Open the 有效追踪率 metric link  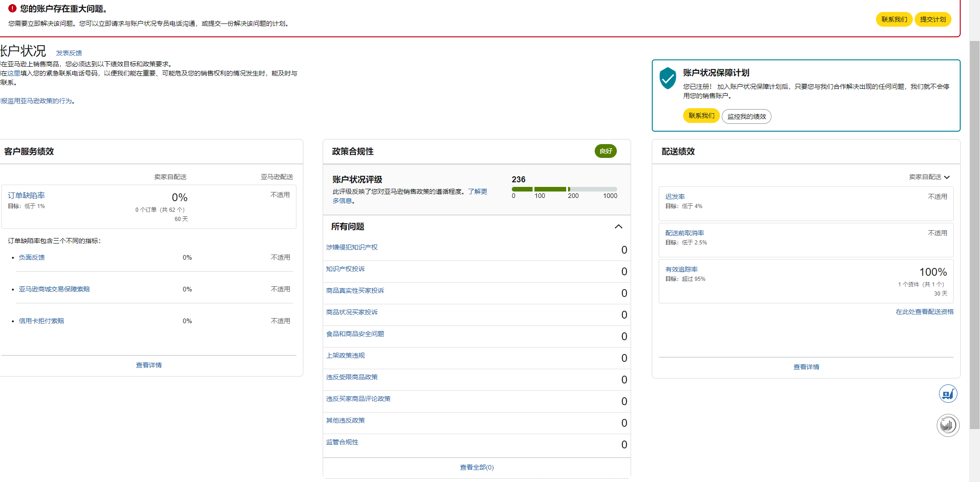click(681, 269)
